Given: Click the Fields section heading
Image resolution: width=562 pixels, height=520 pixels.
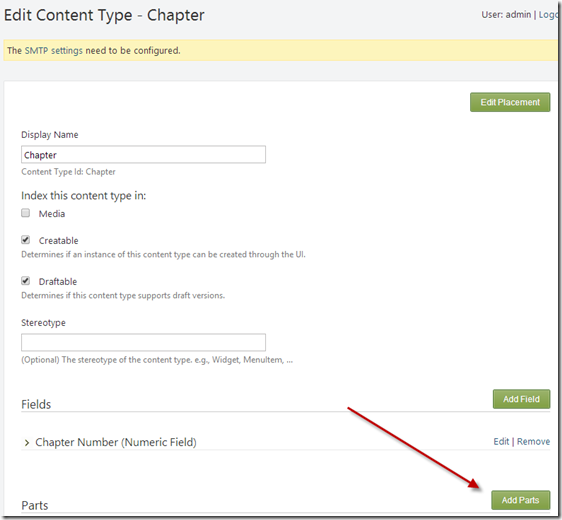Looking at the screenshot, I should [x=36, y=404].
